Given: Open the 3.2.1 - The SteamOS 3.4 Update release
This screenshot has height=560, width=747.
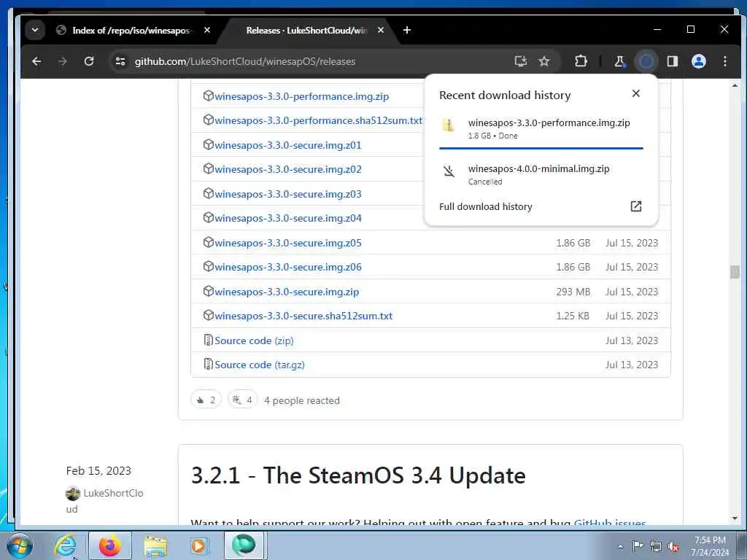Looking at the screenshot, I should [358, 475].
